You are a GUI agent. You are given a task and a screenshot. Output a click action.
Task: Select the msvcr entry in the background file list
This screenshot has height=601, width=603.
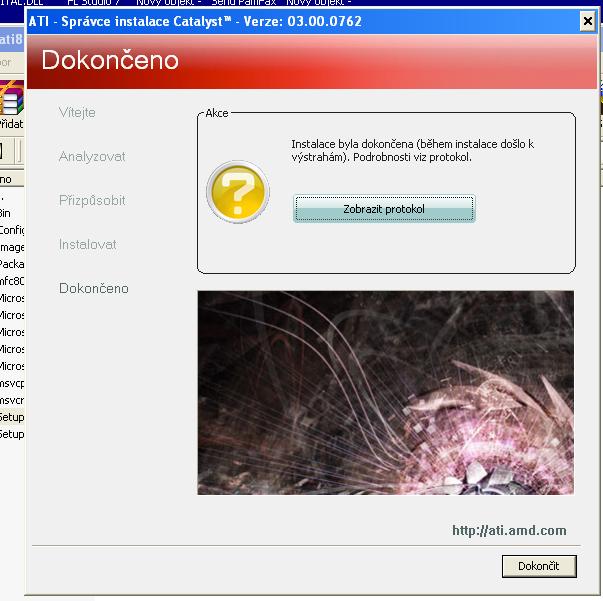click(x=12, y=400)
